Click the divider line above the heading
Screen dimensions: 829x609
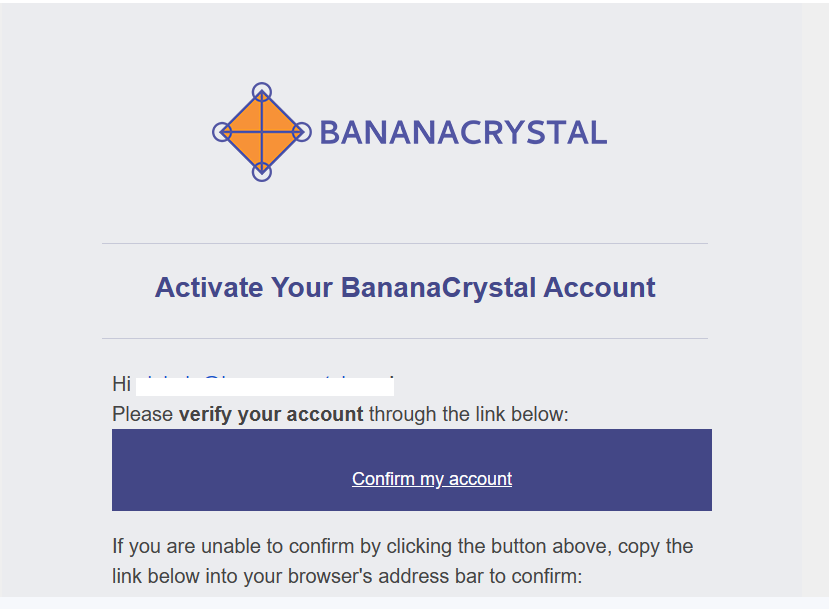[405, 244]
